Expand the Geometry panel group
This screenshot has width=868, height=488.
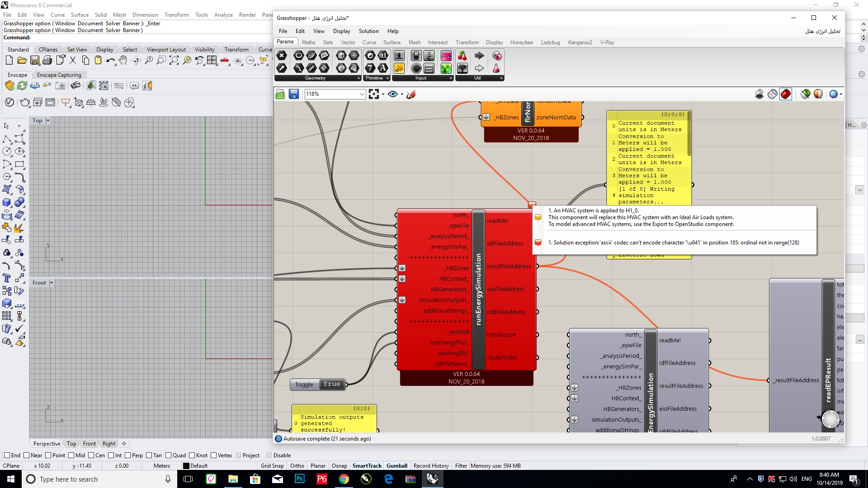click(x=359, y=78)
